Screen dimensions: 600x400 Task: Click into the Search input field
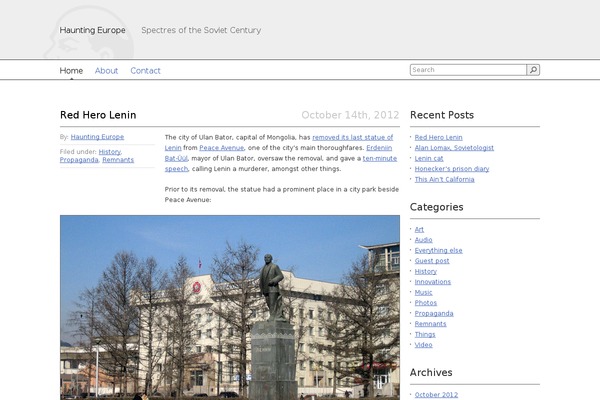pyautogui.click(x=467, y=70)
